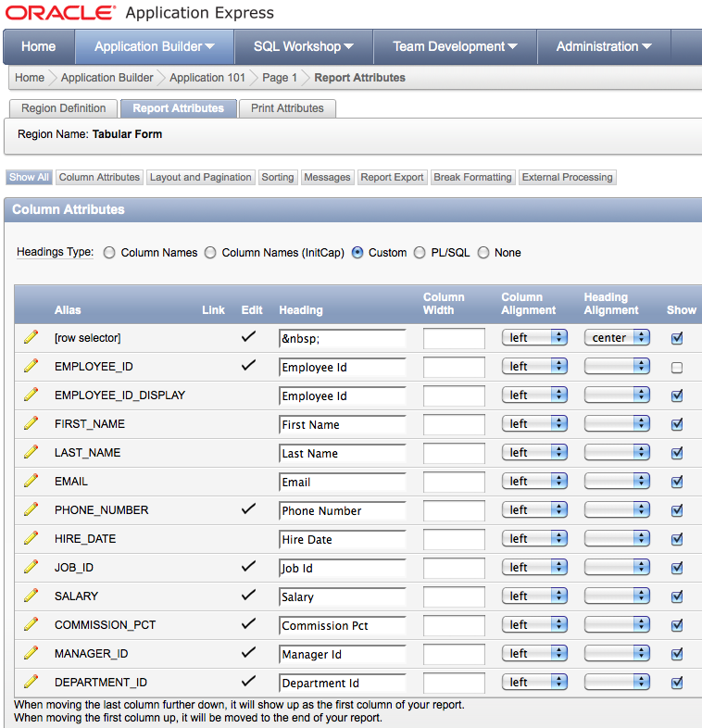Jump to External Processing section
Image resolution: width=702 pixels, height=728 pixels.
pos(568,177)
